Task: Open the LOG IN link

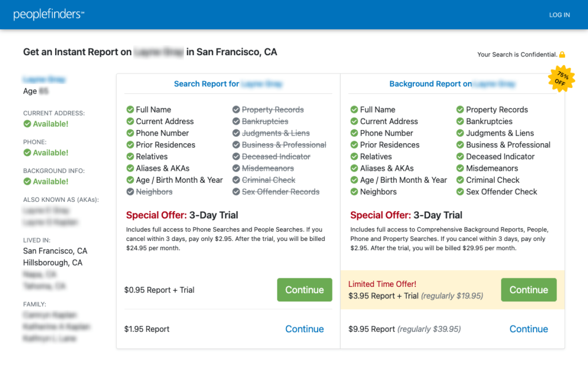Action: click(559, 15)
